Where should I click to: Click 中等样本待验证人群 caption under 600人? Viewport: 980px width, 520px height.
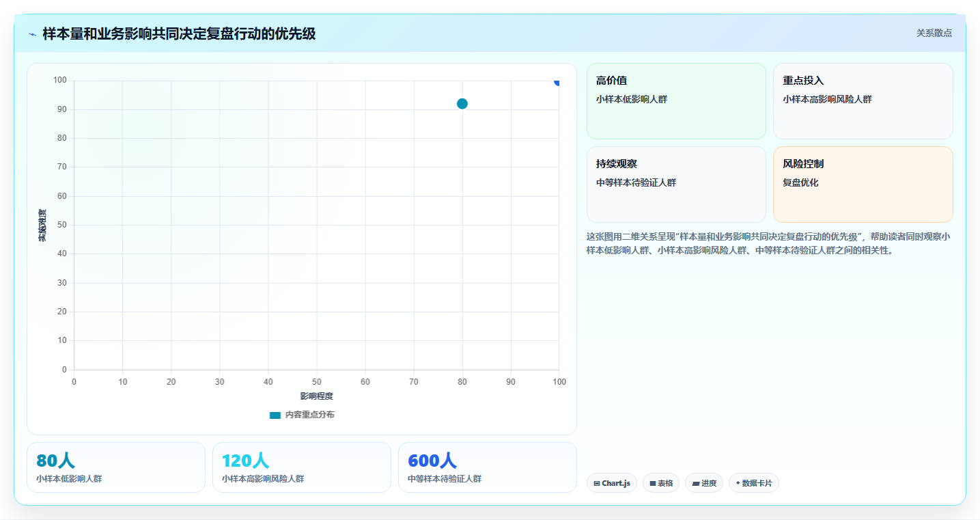point(445,479)
